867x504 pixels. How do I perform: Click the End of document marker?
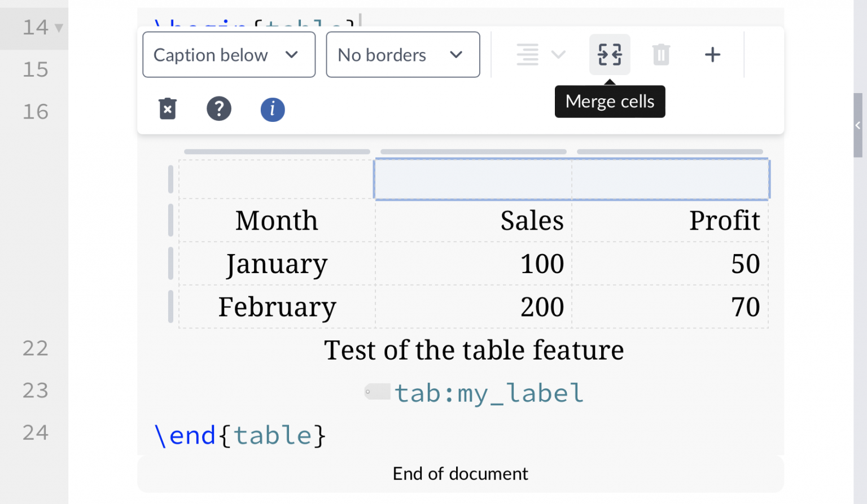point(460,474)
